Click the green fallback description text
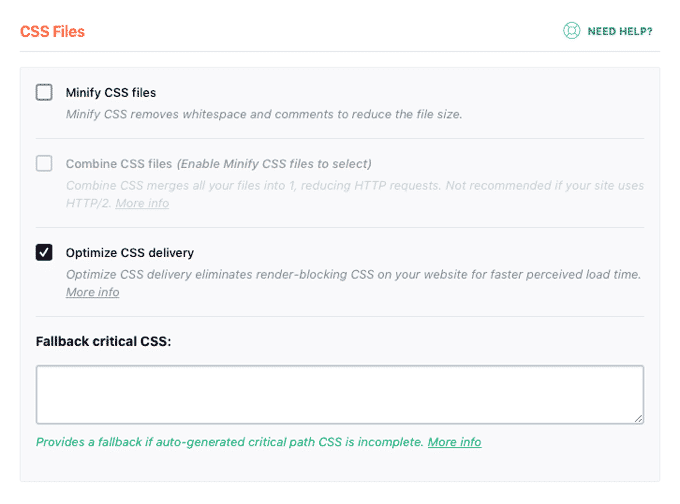 coord(230,442)
